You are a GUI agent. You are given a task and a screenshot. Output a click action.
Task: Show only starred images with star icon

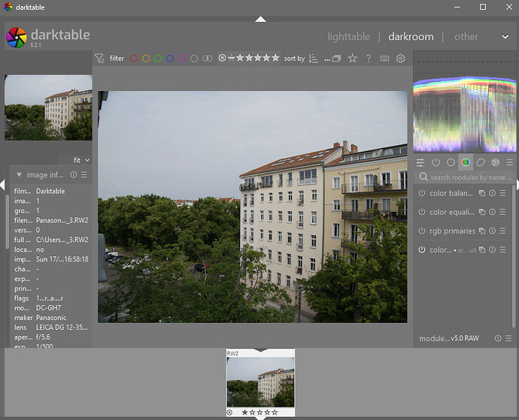352,59
